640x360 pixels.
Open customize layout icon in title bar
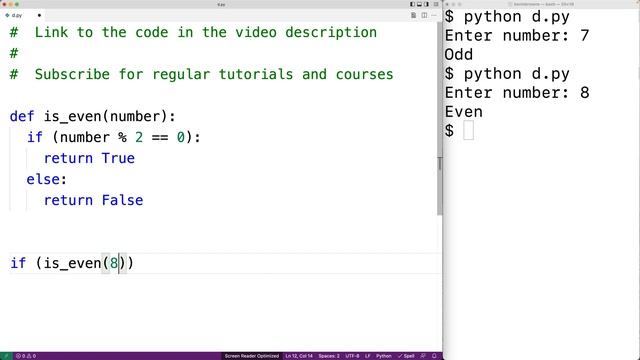click(436, 4)
